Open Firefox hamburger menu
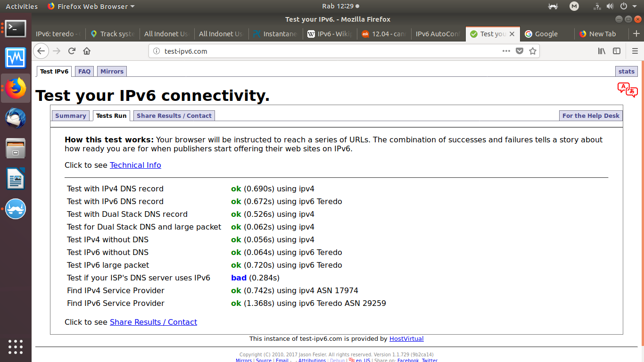This screenshot has width=644, height=362. pyautogui.click(x=635, y=51)
